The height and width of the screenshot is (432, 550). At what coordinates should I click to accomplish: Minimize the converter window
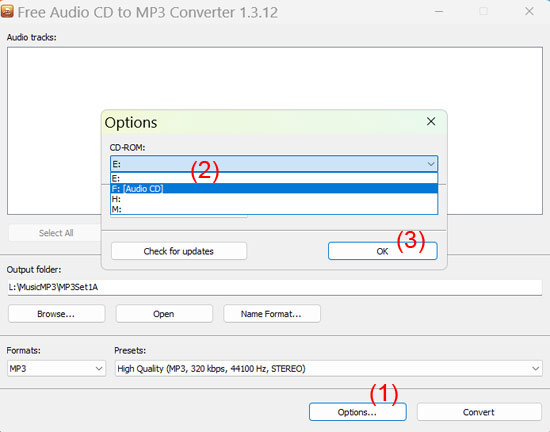(439, 12)
